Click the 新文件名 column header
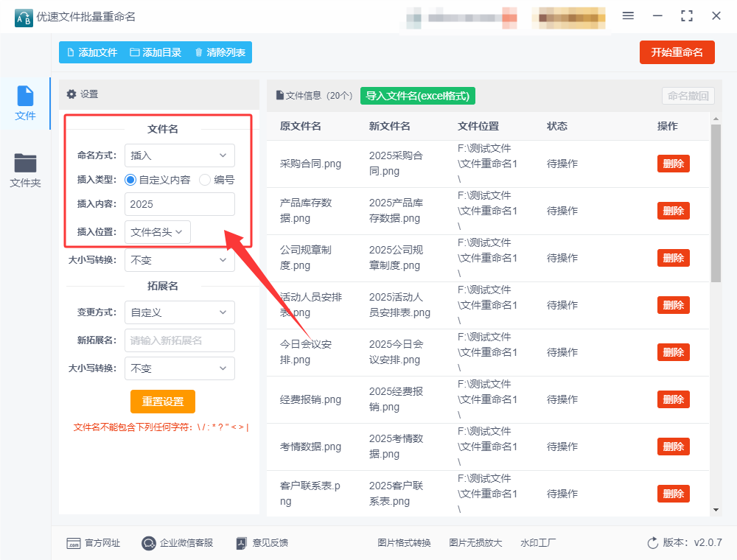737x560 pixels. [x=390, y=127]
